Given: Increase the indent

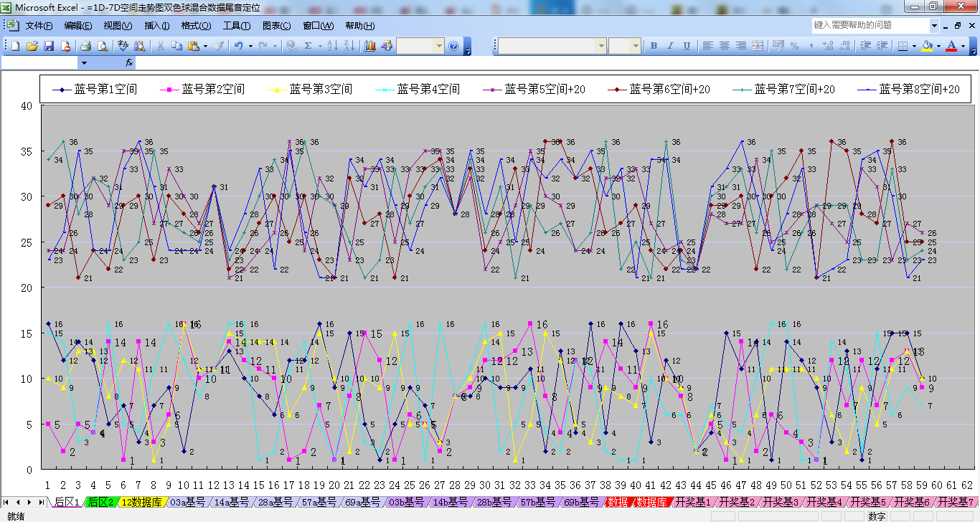Looking at the screenshot, I should point(881,46).
